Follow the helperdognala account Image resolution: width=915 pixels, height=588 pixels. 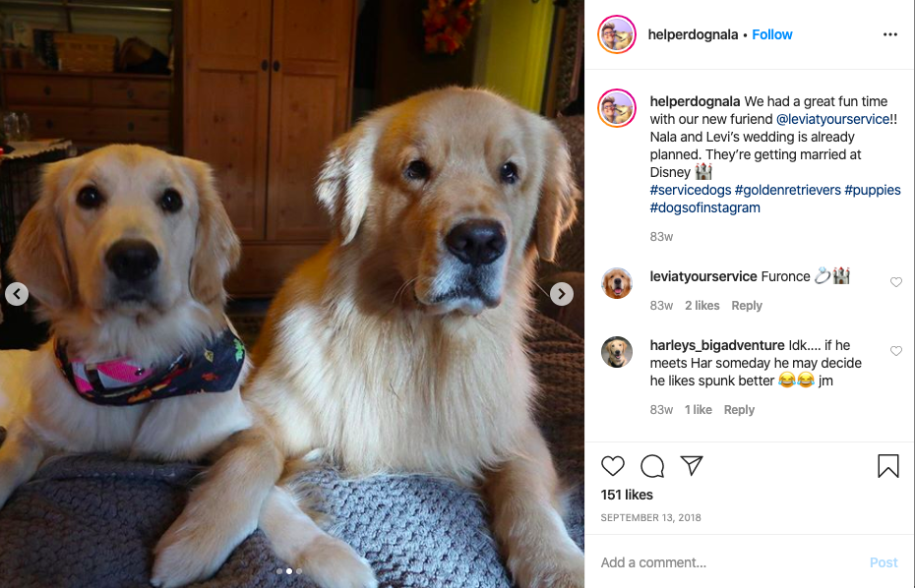tap(771, 34)
